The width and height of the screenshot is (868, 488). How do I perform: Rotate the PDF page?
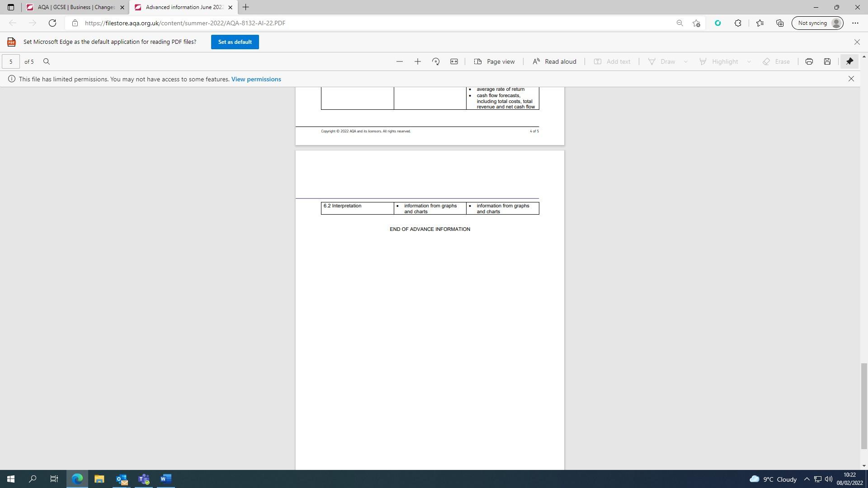[436, 61]
